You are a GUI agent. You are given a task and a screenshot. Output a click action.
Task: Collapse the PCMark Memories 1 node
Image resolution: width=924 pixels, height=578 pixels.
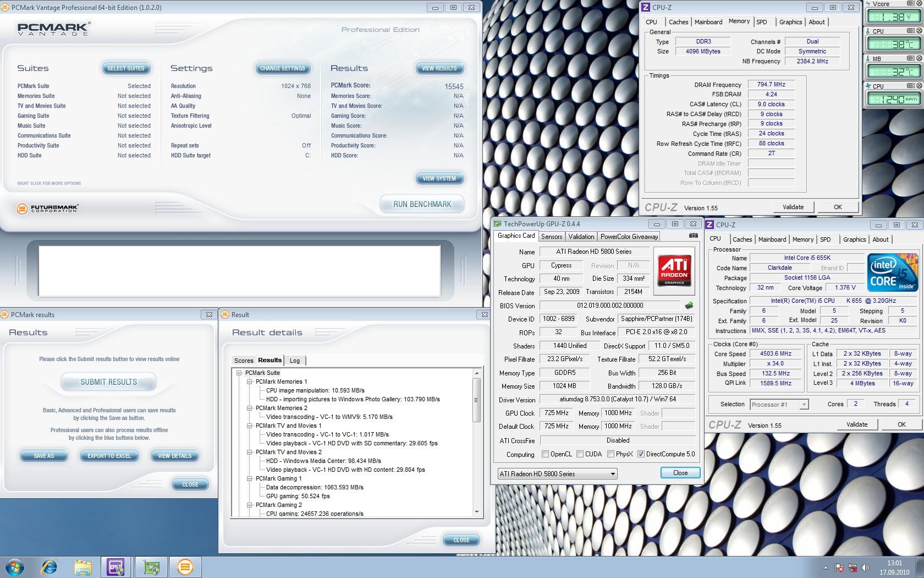click(250, 381)
